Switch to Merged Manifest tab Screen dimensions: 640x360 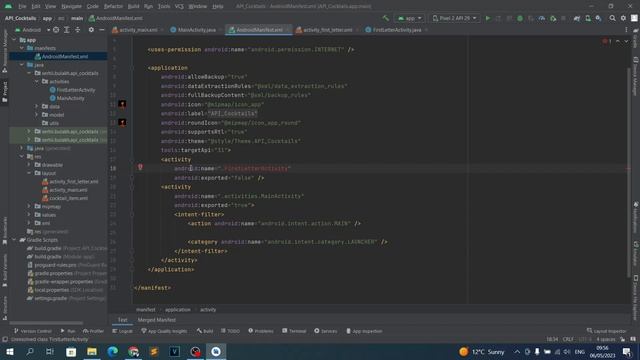coord(157,320)
